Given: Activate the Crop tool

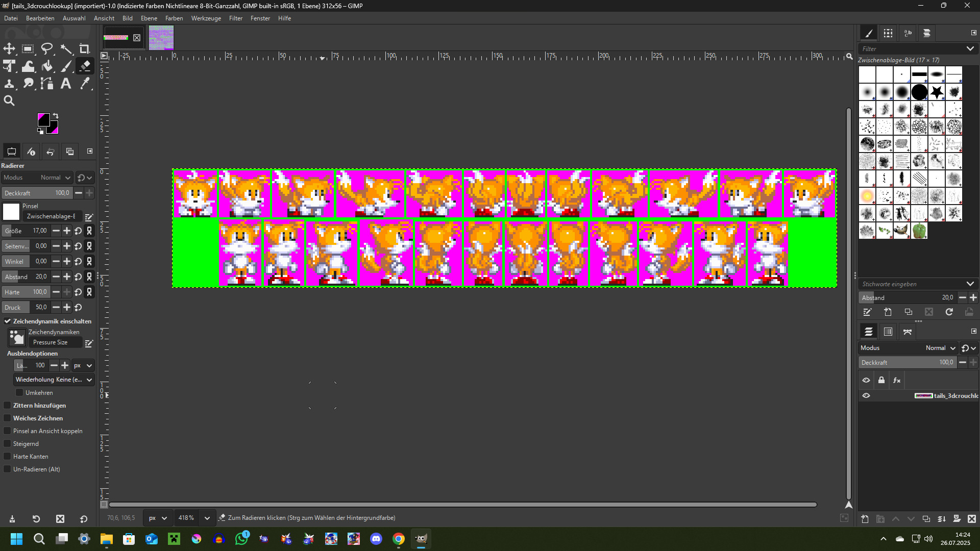Looking at the screenshot, I should pos(85,48).
